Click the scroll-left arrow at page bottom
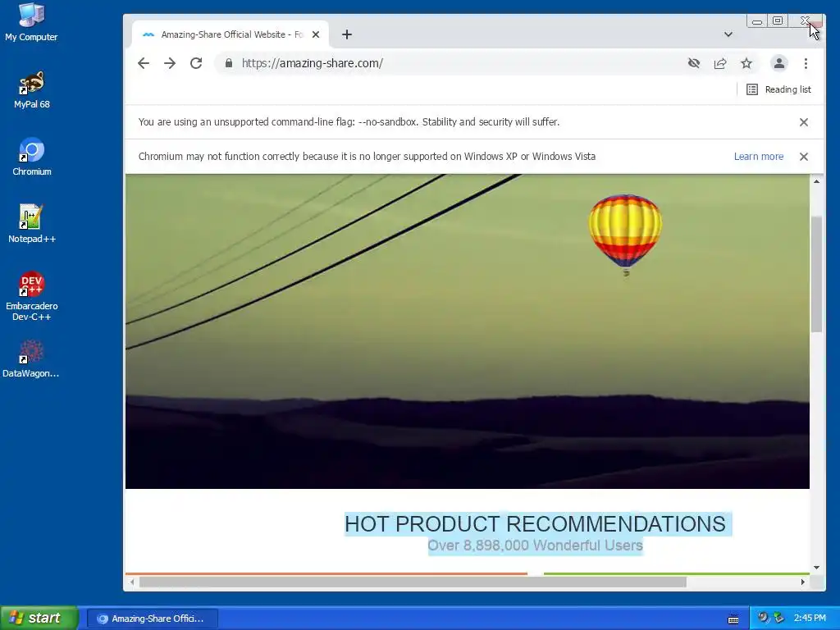Image resolution: width=840 pixels, height=630 pixels. [x=132, y=582]
